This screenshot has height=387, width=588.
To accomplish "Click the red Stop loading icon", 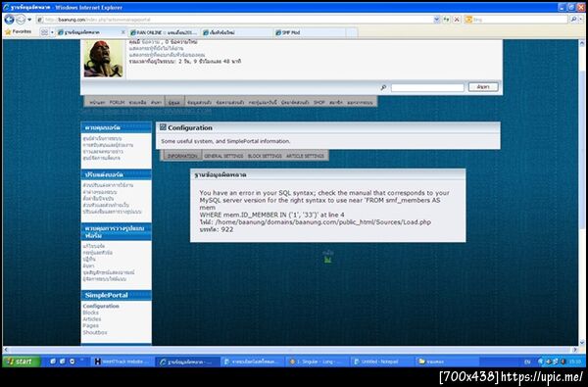I will pyautogui.click(x=457, y=20).
